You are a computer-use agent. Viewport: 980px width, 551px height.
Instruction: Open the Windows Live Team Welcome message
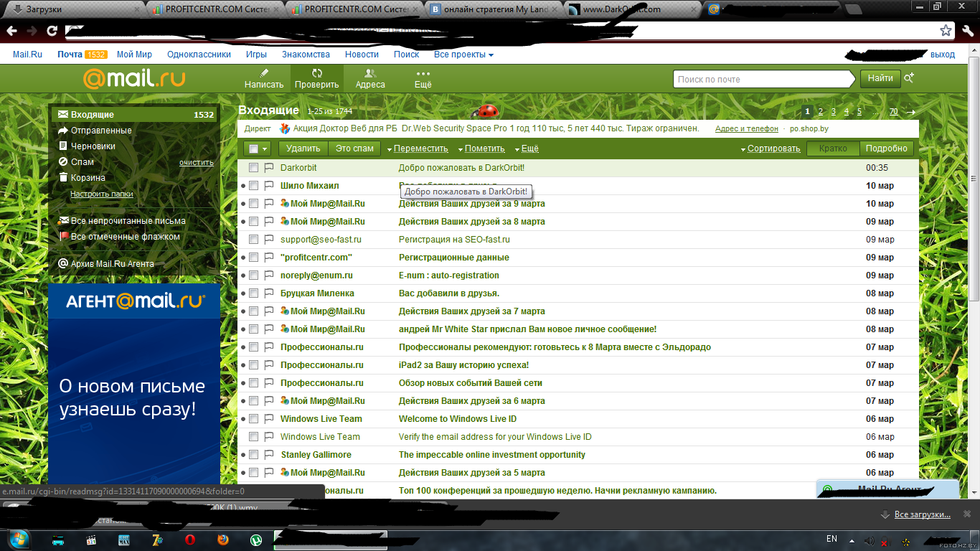[x=458, y=419]
